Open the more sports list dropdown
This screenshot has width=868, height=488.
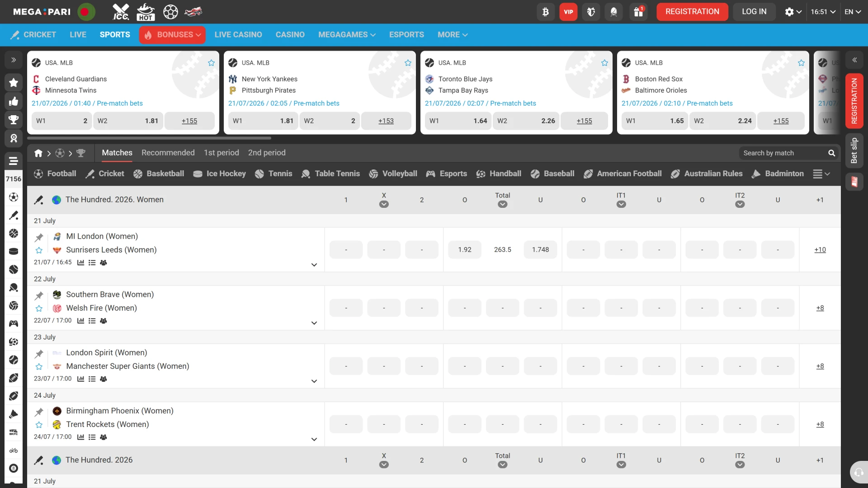(821, 174)
